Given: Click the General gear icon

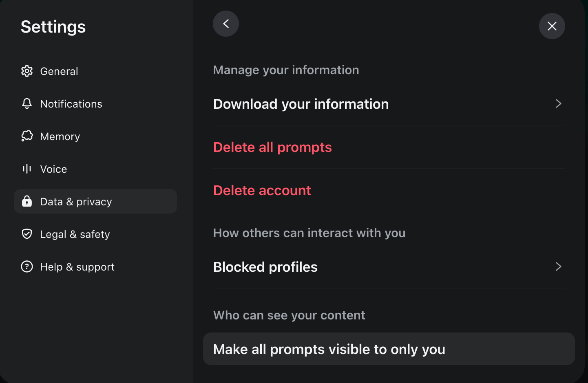Looking at the screenshot, I should tap(27, 71).
